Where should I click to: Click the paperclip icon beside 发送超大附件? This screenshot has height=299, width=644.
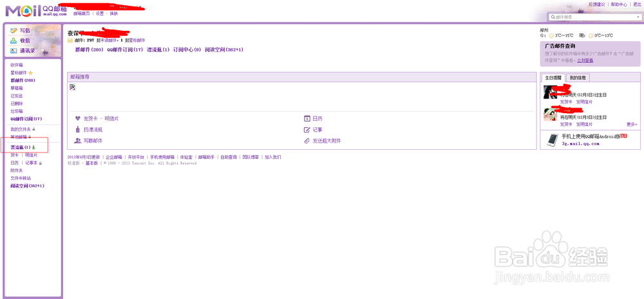point(307,141)
